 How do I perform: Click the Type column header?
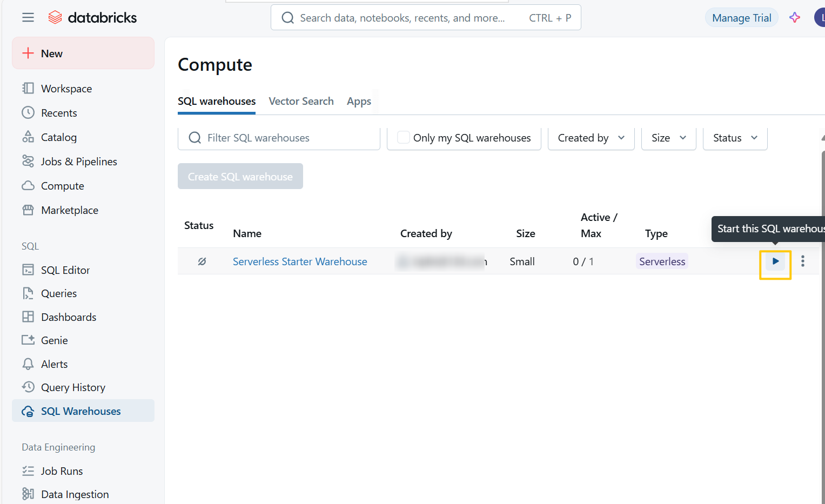click(656, 233)
